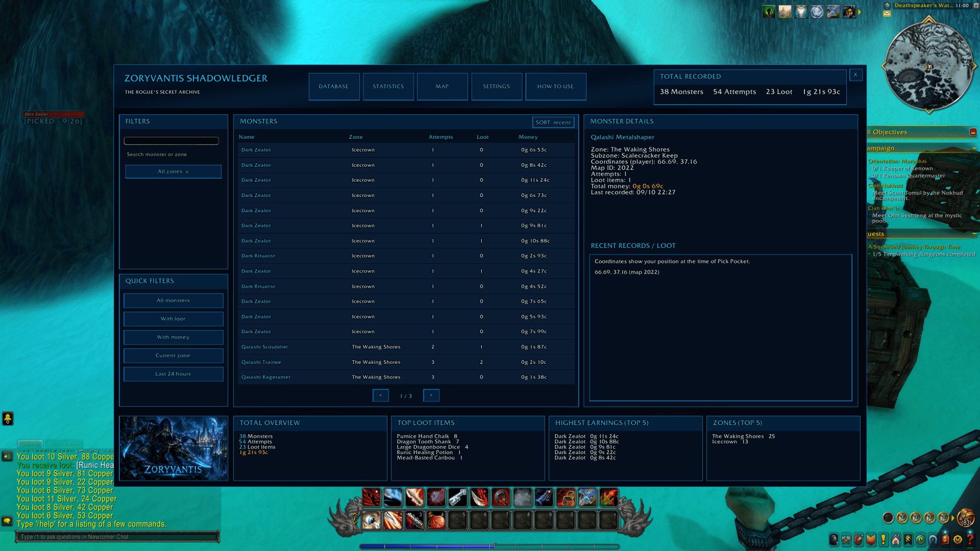Use the dice ability on upper action bar
Image resolution: width=980 pixels, height=551 pixels.
(x=566, y=497)
